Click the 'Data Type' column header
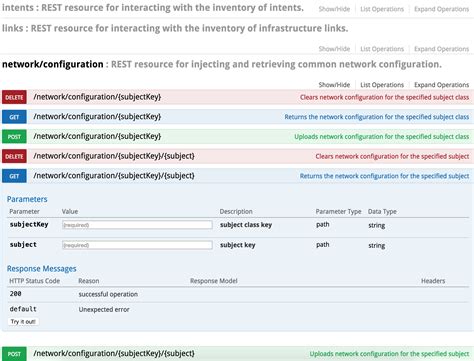Viewport: 474px width, 361px height. (x=382, y=212)
